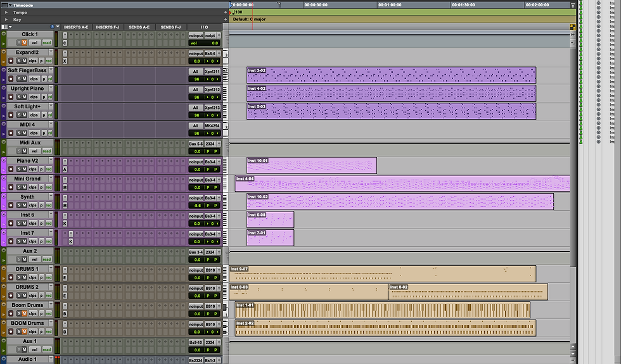Click B910 output on DRUMS 1 track
The width and height of the screenshot is (621, 364).
[x=210, y=270]
